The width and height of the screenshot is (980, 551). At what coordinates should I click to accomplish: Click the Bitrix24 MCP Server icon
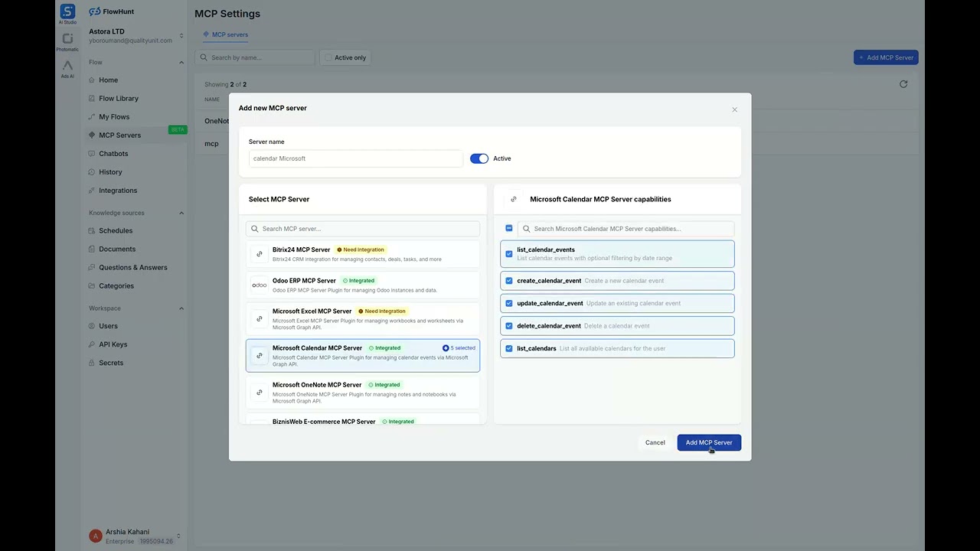tap(260, 254)
